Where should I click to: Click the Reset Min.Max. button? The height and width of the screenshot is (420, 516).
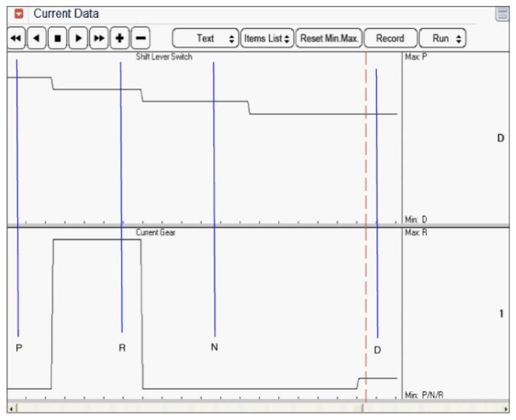329,39
